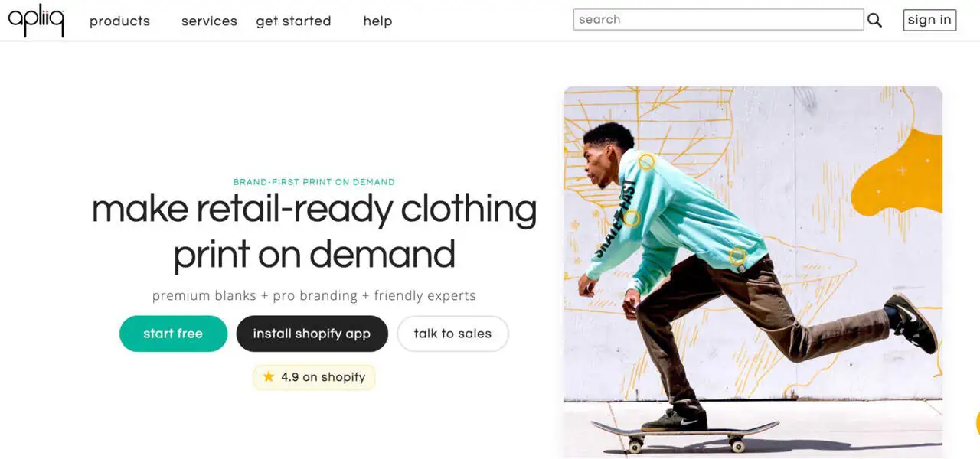
Task: Click the skateboarder hero image
Action: pyautogui.click(x=753, y=272)
